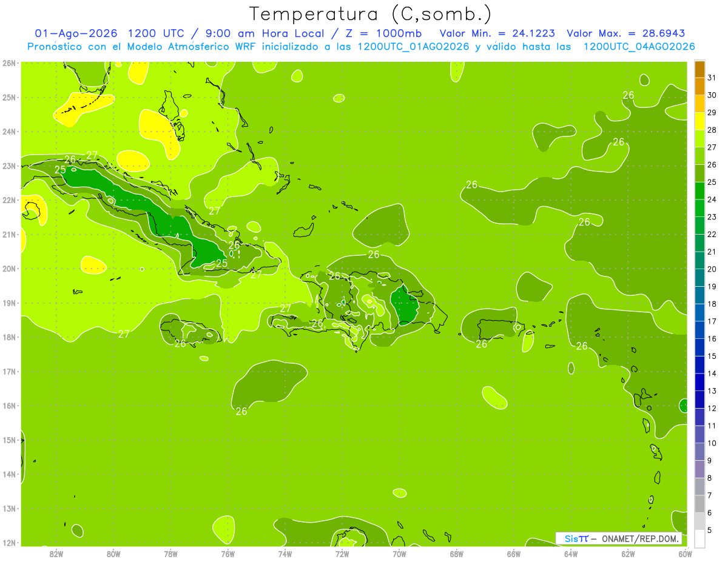Click the '18N' latitude axis label

[9, 337]
